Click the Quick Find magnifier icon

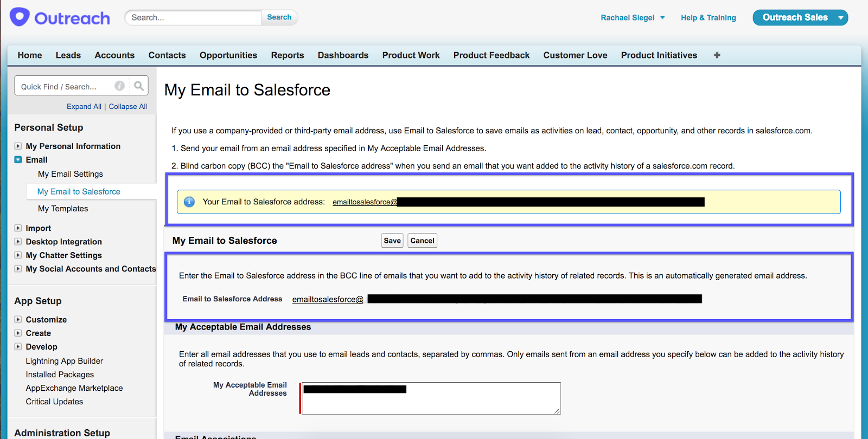[139, 86]
